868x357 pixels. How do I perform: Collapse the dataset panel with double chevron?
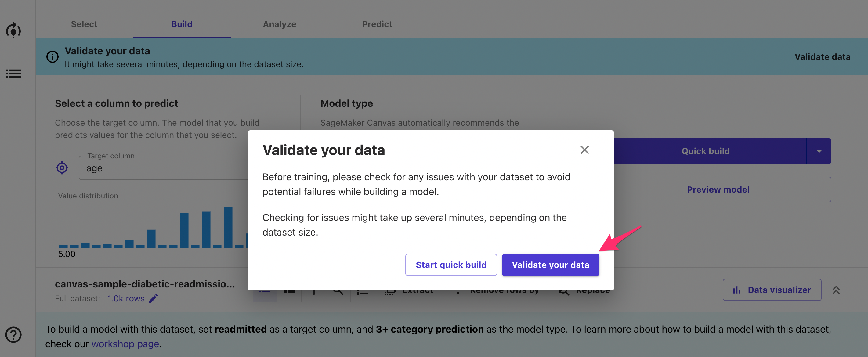coord(836,290)
